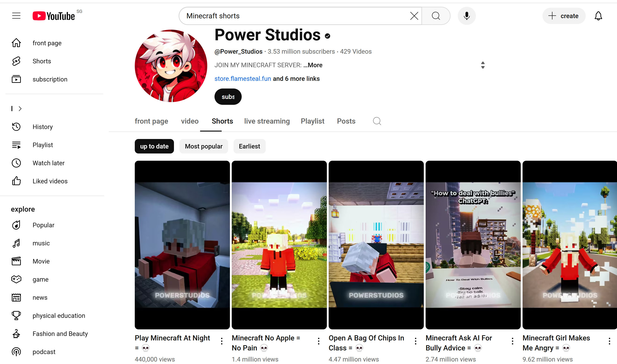Click the notifications bell
The width and height of the screenshot is (617, 364).
(x=598, y=16)
